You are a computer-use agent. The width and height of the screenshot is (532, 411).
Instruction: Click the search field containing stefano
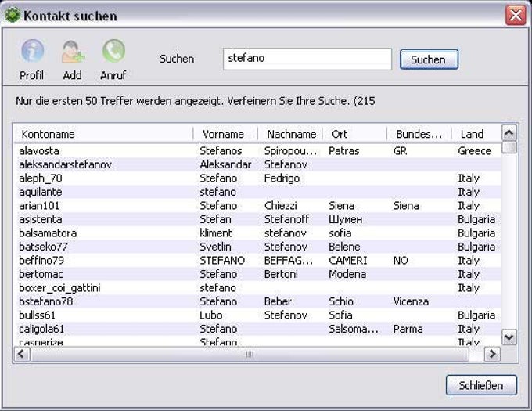(x=307, y=59)
